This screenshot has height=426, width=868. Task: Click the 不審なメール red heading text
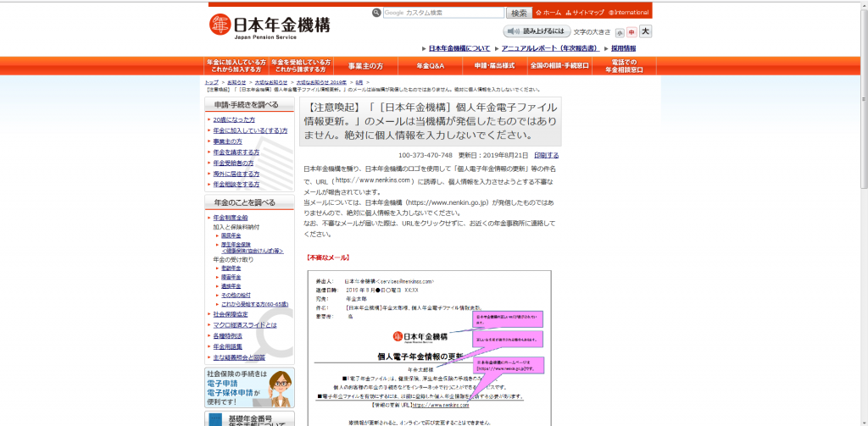(327, 257)
